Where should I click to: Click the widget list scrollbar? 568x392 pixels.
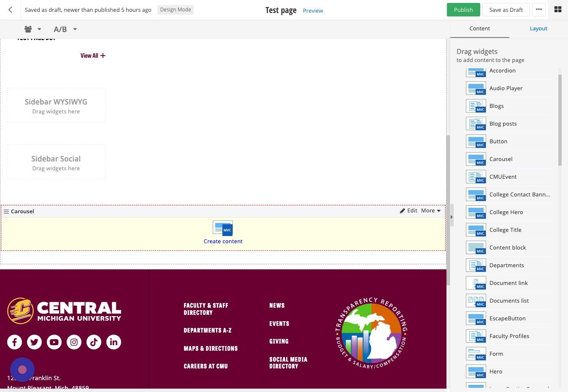click(560, 120)
